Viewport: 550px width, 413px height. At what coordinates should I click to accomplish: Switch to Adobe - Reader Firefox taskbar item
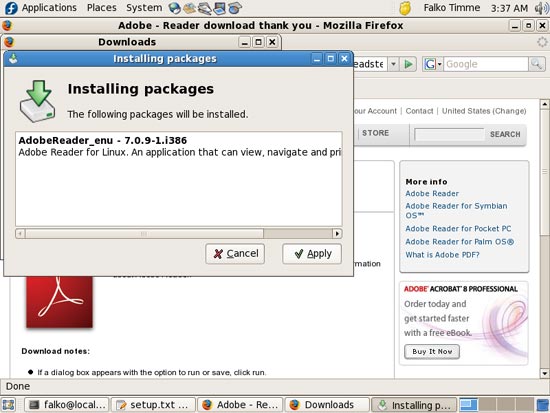pyautogui.click(x=240, y=405)
